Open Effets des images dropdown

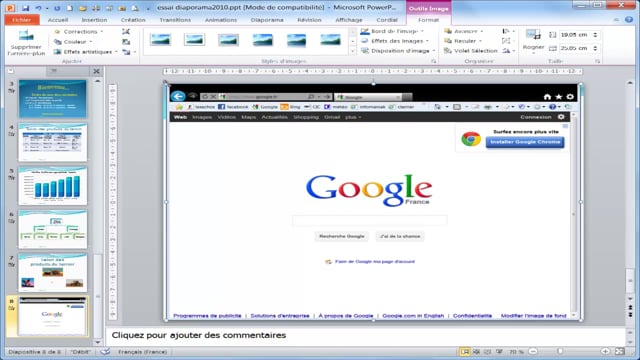[395, 41]
